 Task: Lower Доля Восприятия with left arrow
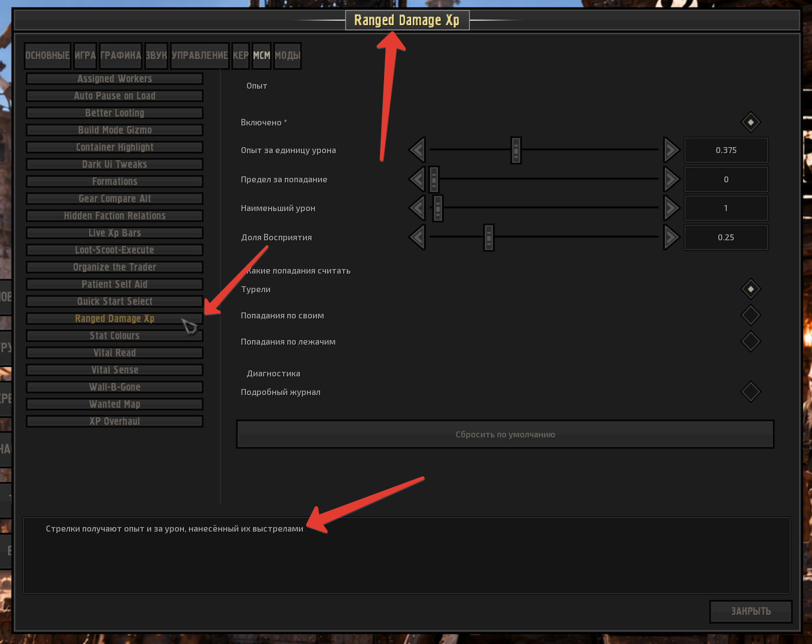[417, 237]
